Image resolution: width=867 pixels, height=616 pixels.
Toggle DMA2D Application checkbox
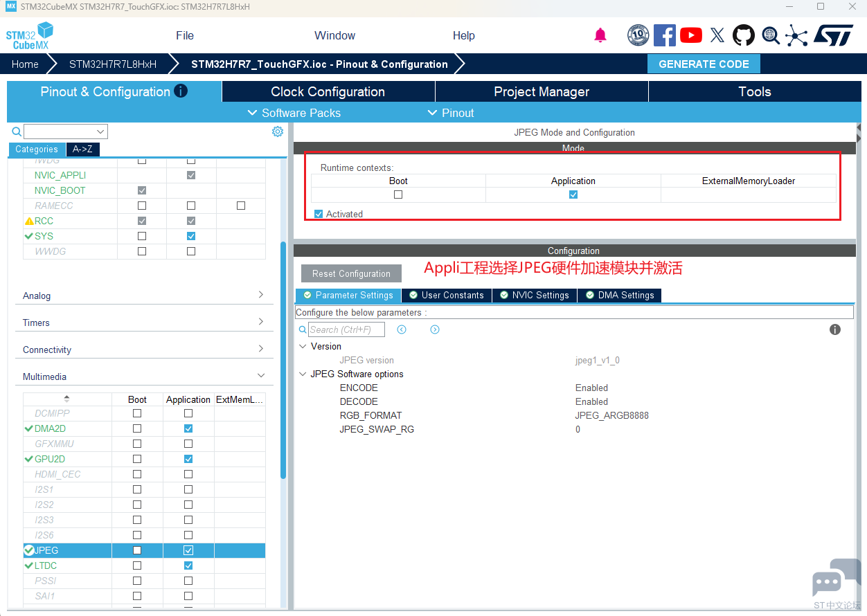click(x=188, y=428)
